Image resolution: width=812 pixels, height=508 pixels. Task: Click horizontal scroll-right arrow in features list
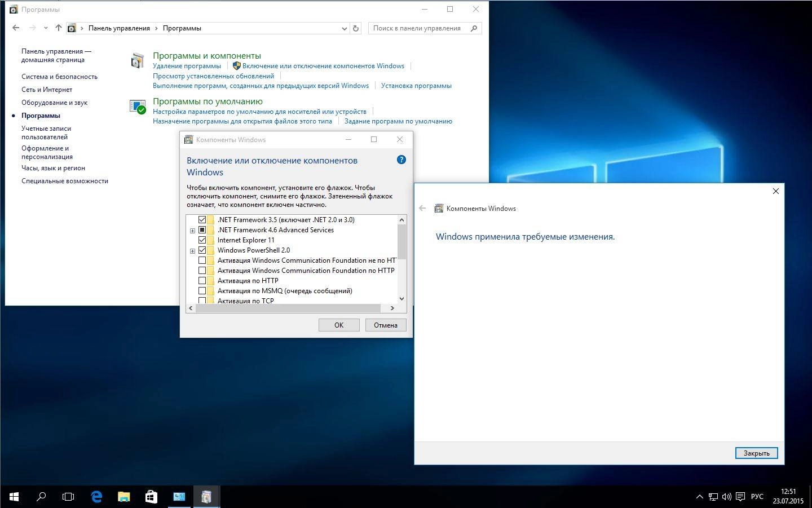click(392, 308)
